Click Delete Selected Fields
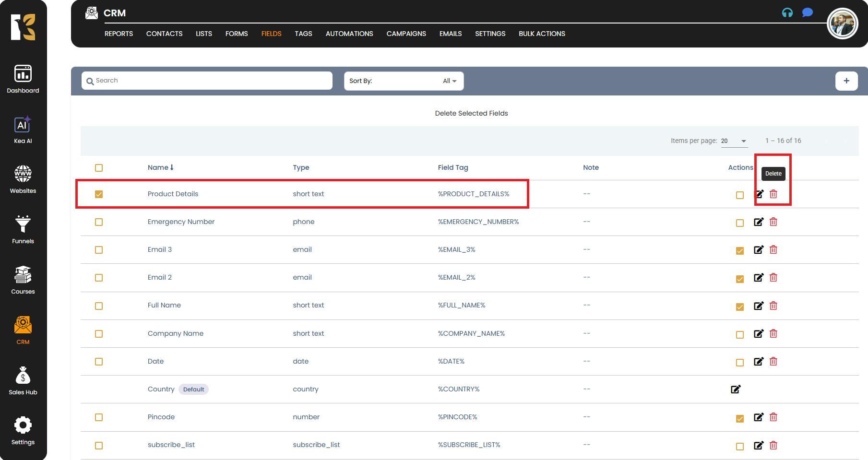868x460 pixels. (471, 113)
